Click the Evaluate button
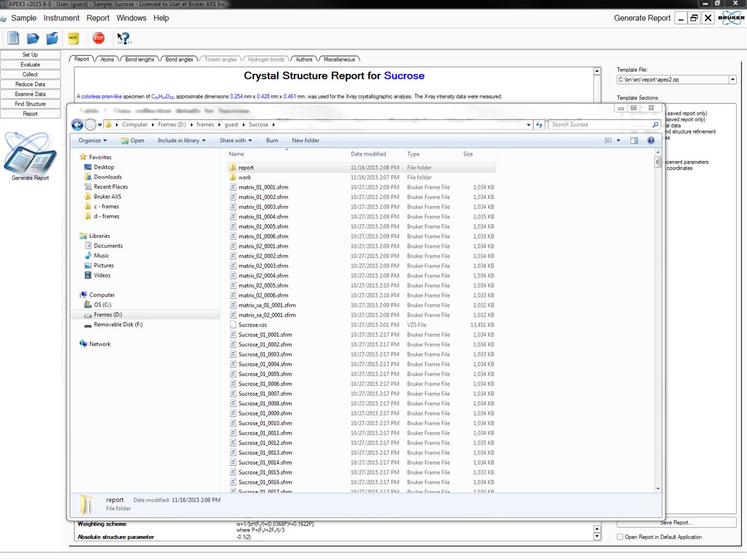The height and width of the screenshot is (560, 747). pyautogui.click(x=30, y=65)
